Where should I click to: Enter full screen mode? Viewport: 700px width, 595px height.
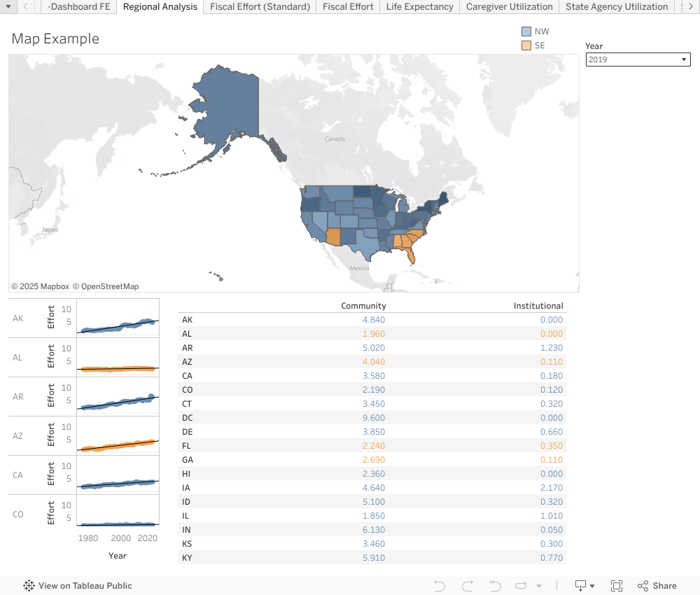617,586
